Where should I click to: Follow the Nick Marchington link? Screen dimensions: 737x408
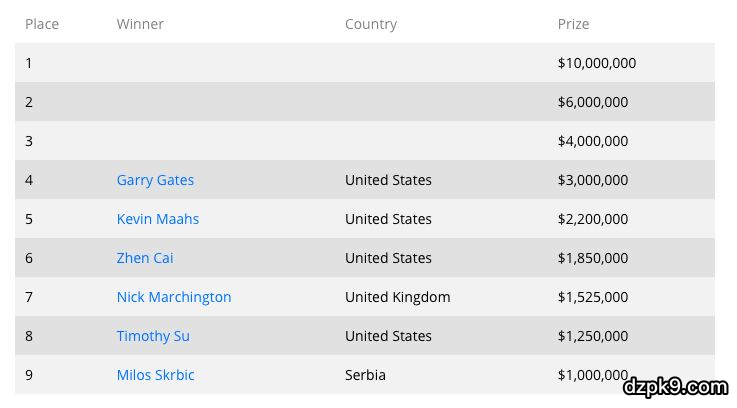[x=174, y=297]
